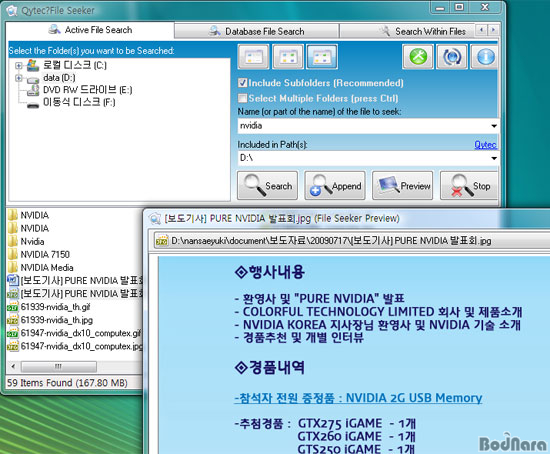550x454 pixels.
Task: Open settings via the green wrench icon
Action: (418, 57)
